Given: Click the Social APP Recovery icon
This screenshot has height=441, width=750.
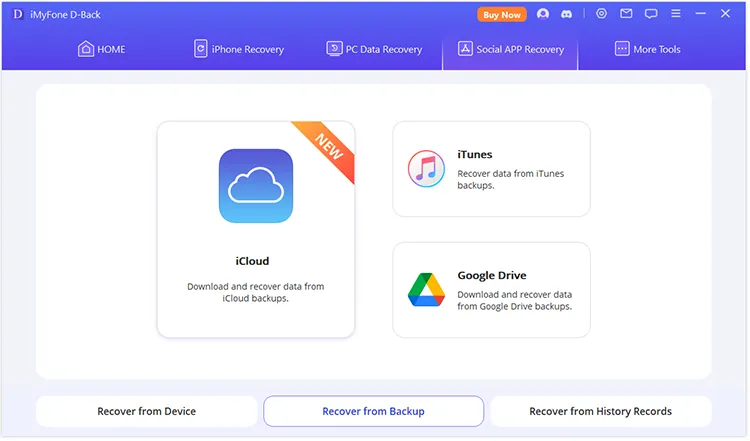Looking at the screenshot, I should 465,49.
